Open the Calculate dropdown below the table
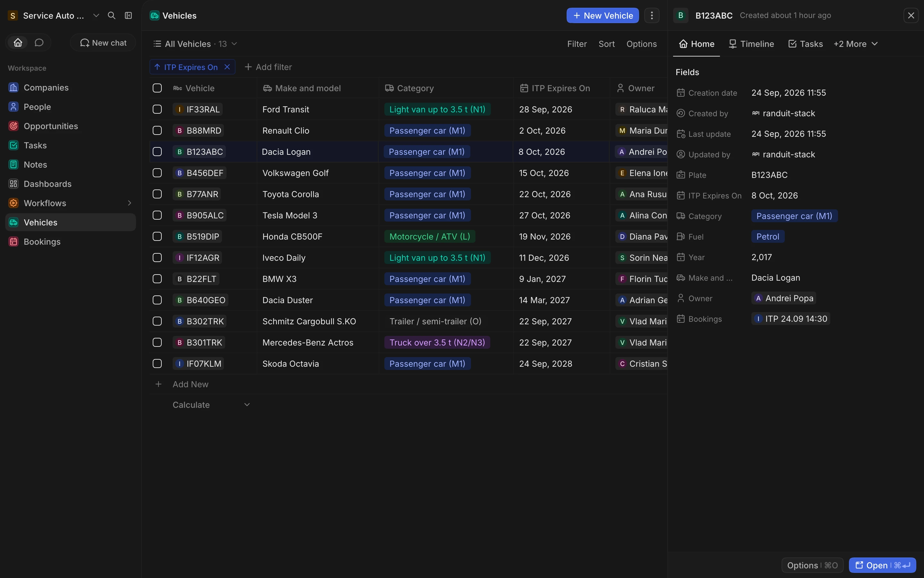Screen dimensions: 924x578 click(211, 405)
